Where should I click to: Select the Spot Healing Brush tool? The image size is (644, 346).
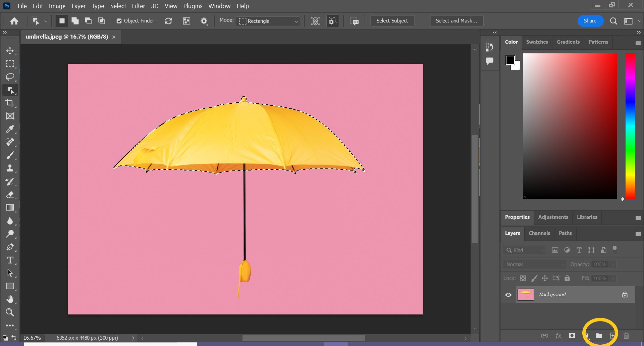pos(10,142)
